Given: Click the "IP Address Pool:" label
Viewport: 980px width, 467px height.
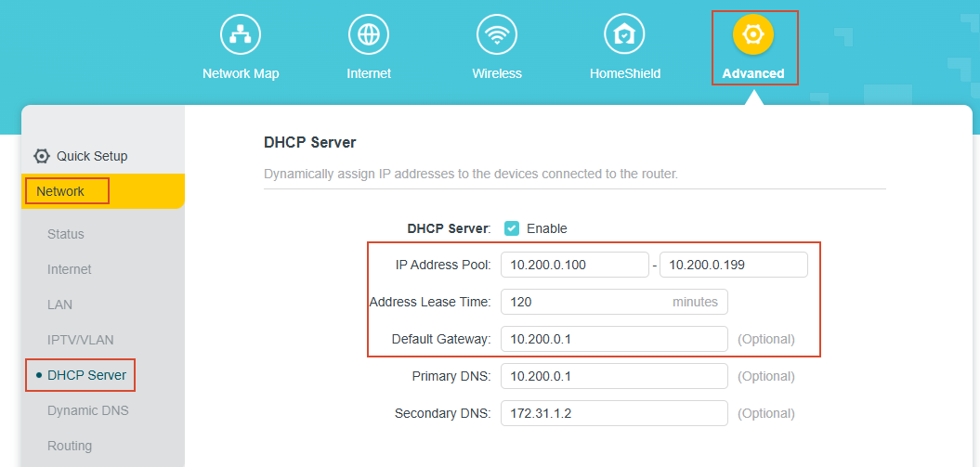Looking at the screenshot, I should click(x=443, y=265).
